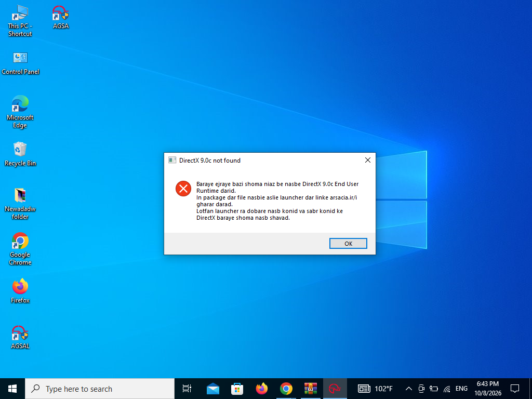Open the notification center icon
This screenshot has height=399, width=532.
[515, 389]
